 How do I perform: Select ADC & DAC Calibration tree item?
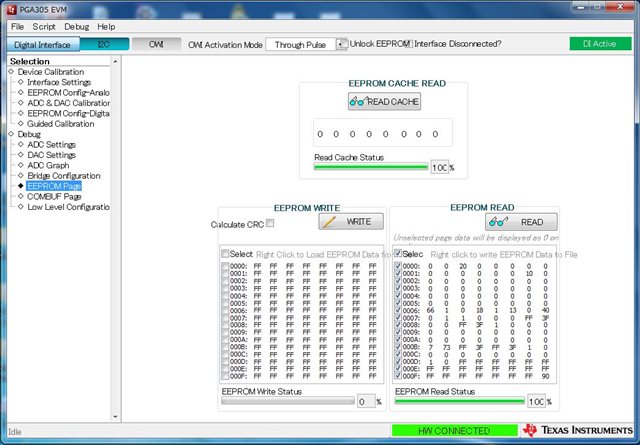pyautogui.click(x=68, y=103)
